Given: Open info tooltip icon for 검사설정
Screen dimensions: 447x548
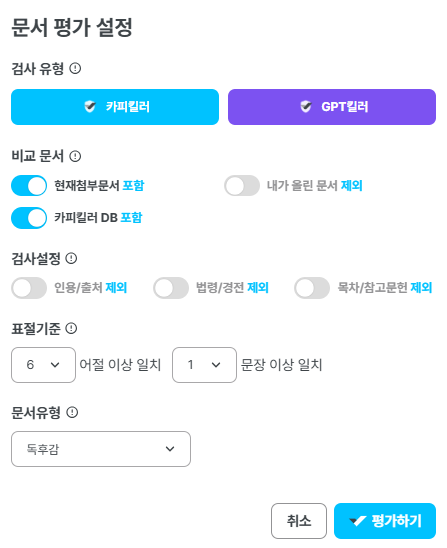Looking at the screenshot, I should 71,258.
